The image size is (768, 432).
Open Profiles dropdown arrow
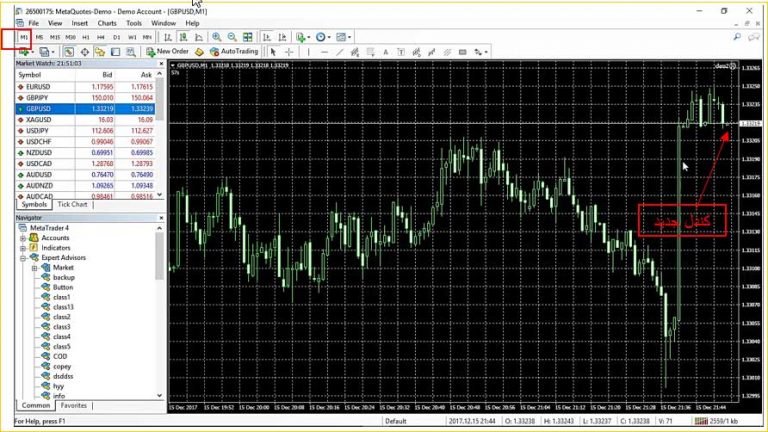coord(52,52)
